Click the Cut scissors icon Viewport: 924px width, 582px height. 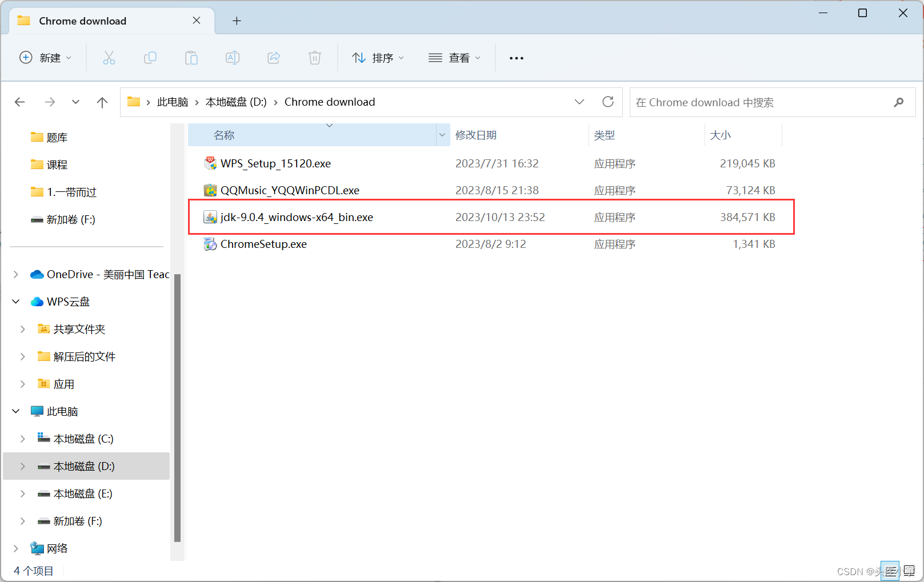109,58
